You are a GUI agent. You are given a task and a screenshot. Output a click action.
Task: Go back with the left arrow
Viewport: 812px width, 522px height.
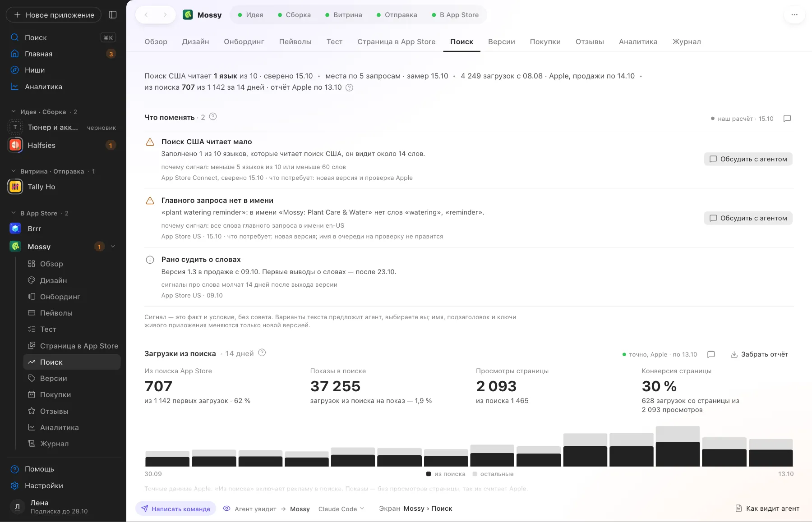pyautogui.click(x=146, y=15)
